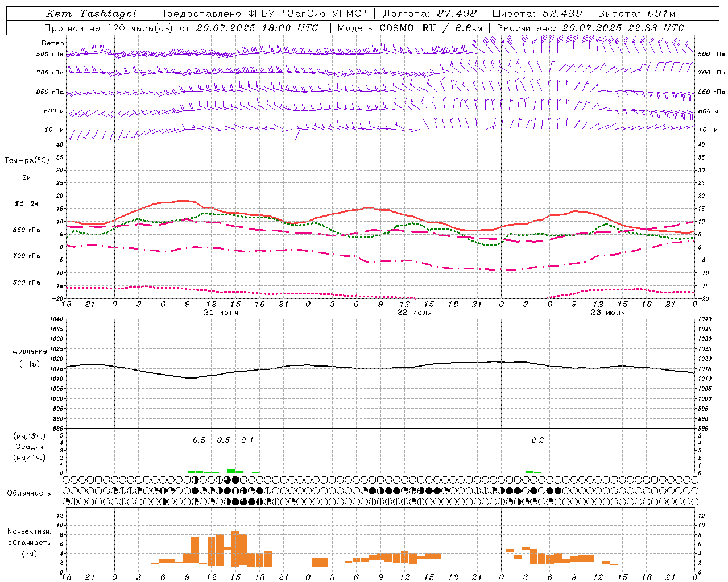
Task: Click the '10 м' wind level label on the left
Action: pos(55,130)
